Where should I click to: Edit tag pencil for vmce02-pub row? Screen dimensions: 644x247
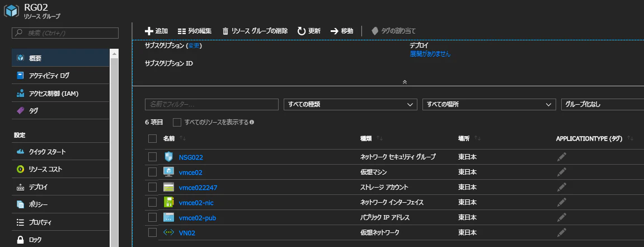(x=562, y=217)
